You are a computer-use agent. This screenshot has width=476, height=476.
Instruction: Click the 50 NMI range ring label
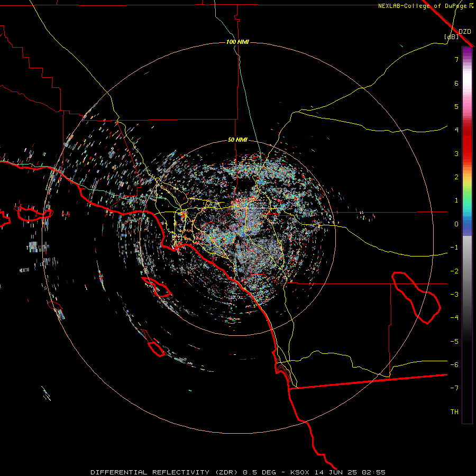point(237,140)
